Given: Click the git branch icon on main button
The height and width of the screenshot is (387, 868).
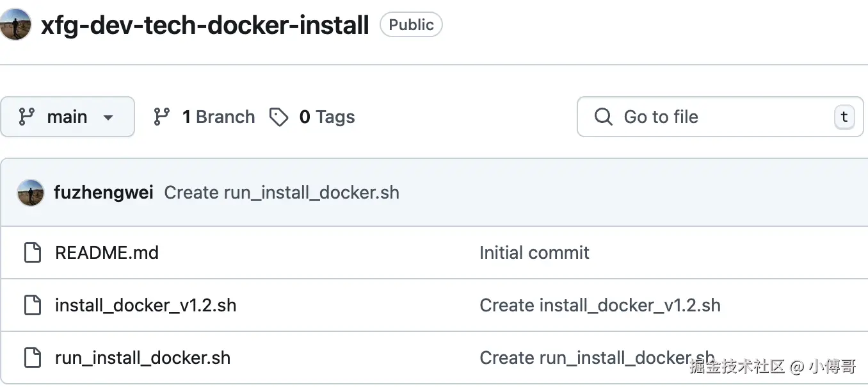Looking at the screenshot, I should [x=26, y=117].
